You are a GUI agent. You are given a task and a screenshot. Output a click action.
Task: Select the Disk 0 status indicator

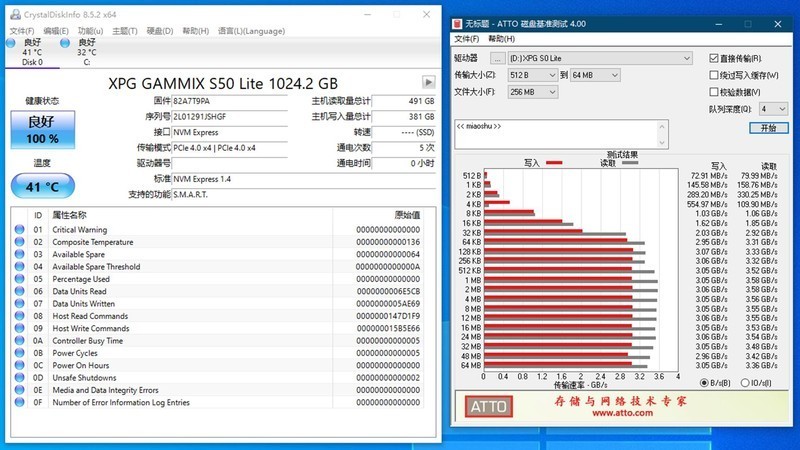(x=11, y=43)
